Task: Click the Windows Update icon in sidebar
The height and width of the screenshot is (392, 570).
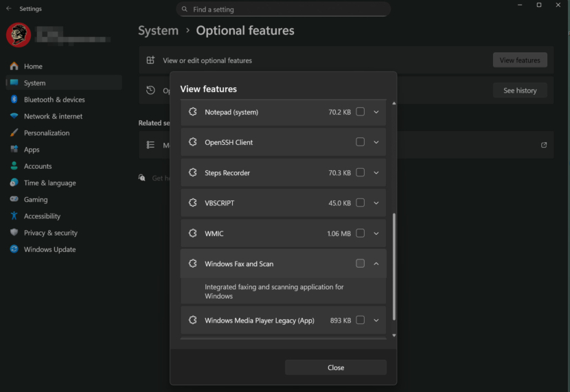Action: pos(14,249)
